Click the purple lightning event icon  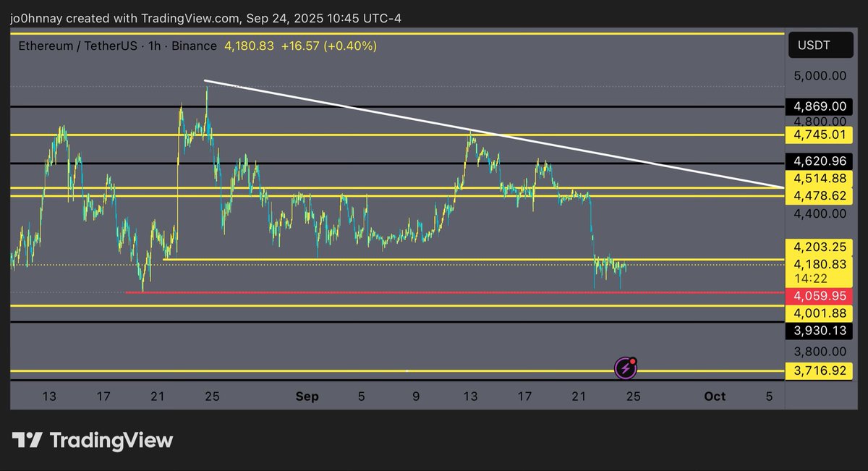[626, 369]
